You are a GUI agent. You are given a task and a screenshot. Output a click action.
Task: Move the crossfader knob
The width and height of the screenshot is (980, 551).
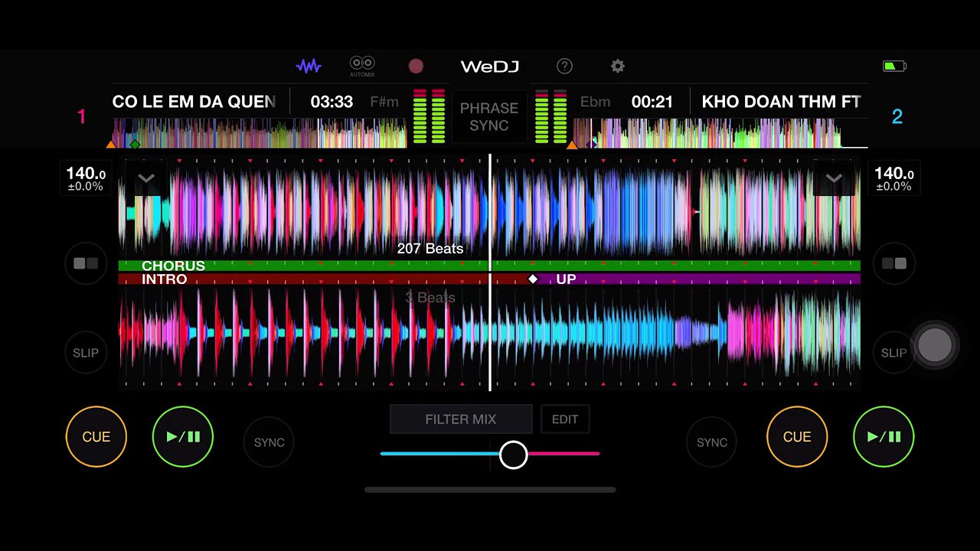[x=513, y=455]
